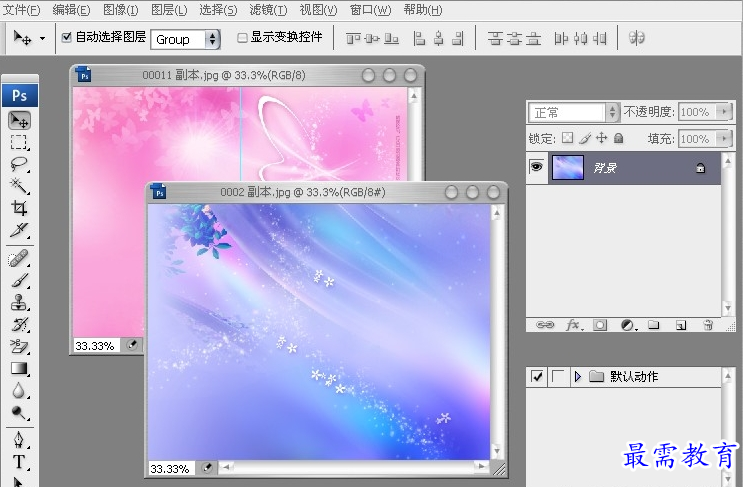Toggle the 默认动作 action set checkmark

(537, 377)
